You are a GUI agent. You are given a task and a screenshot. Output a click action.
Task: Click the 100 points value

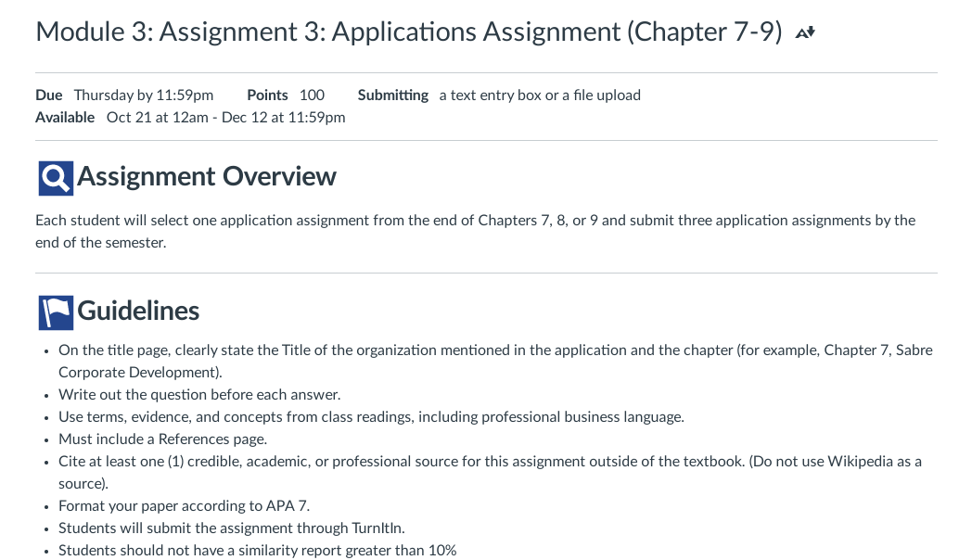pos(312,95)
